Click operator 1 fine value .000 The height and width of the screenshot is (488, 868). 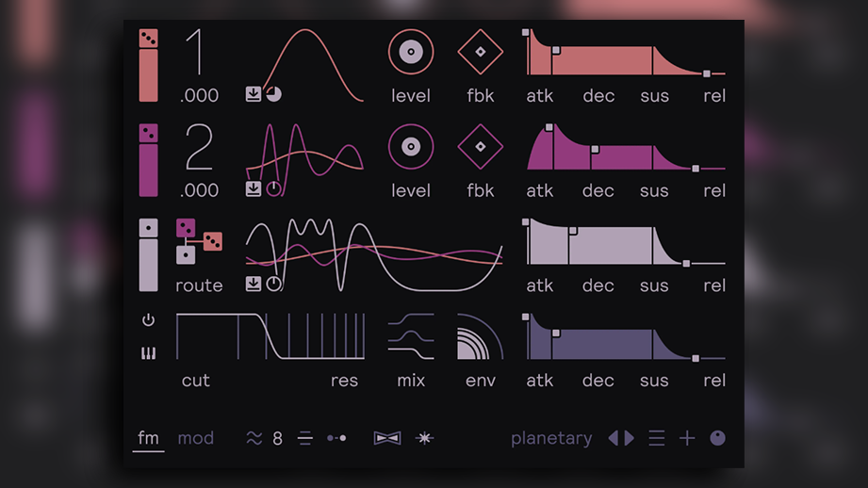(x=199, y=95)
